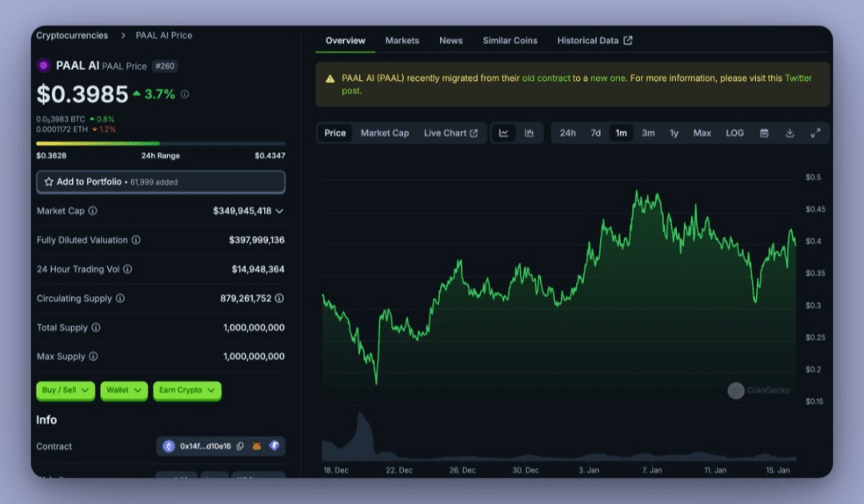Viewport: 864px width, 504px height.
Task: Click the $0.3985 price value
Action: pyautogui.click(x=82, y=94)
